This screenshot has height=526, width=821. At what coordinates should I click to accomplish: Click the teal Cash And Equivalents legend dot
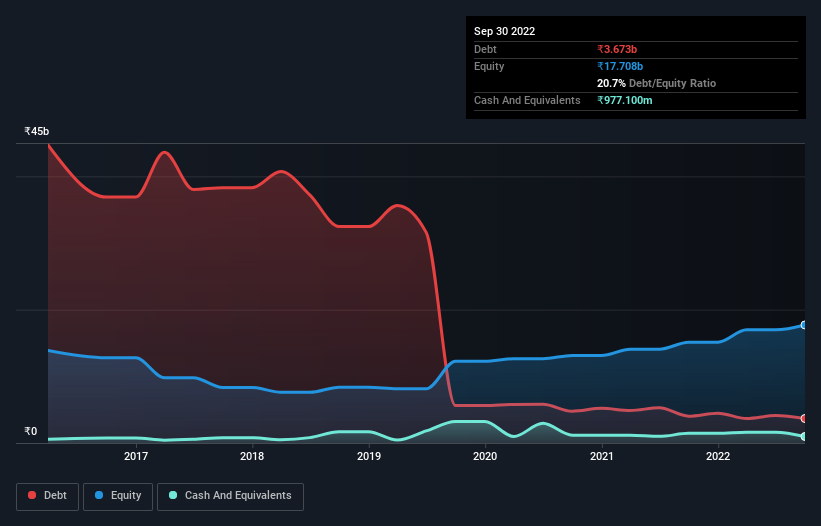click(173, 495)
